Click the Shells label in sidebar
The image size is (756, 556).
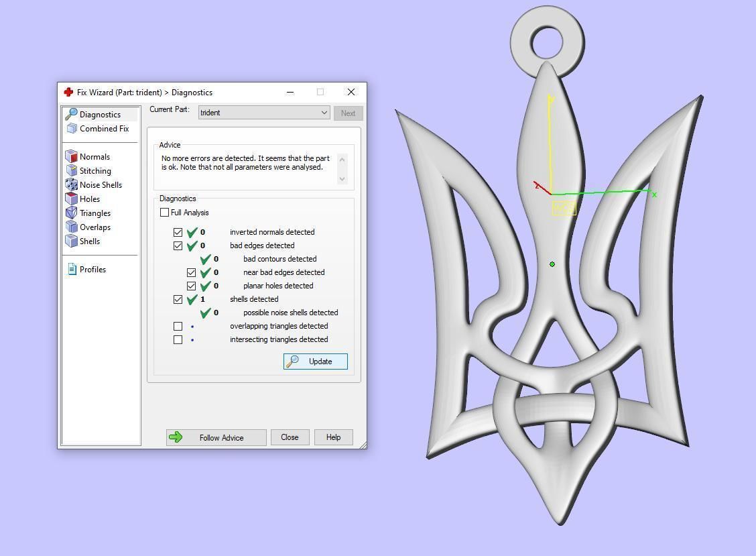(90, 241)
